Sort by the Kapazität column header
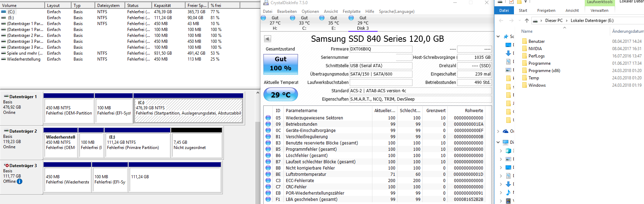The image size is (644, 204). tap(169, 6)
